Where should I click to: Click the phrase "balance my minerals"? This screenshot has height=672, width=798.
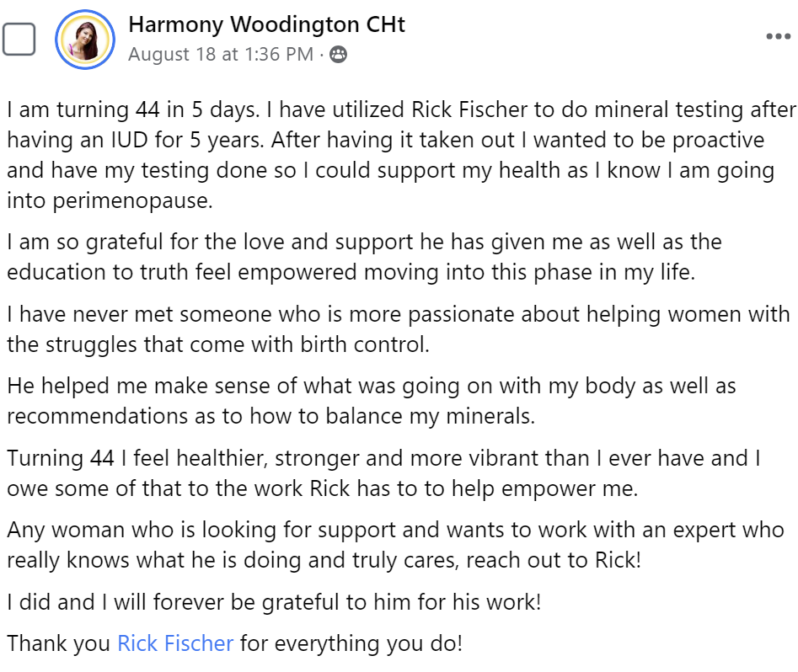point(446,415)
